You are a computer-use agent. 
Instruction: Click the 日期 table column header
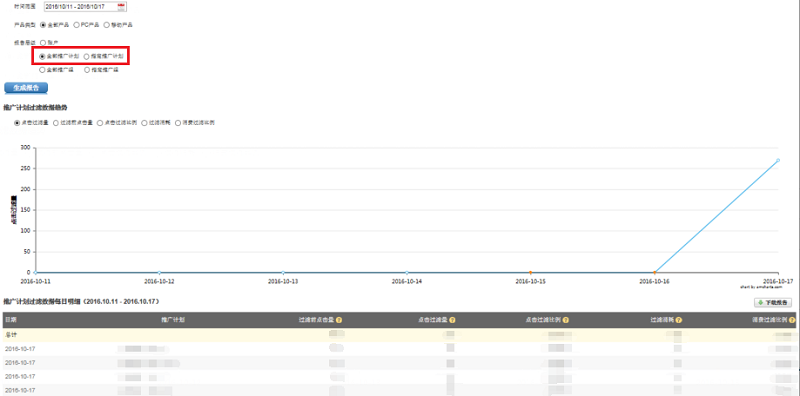pos(10,320)
